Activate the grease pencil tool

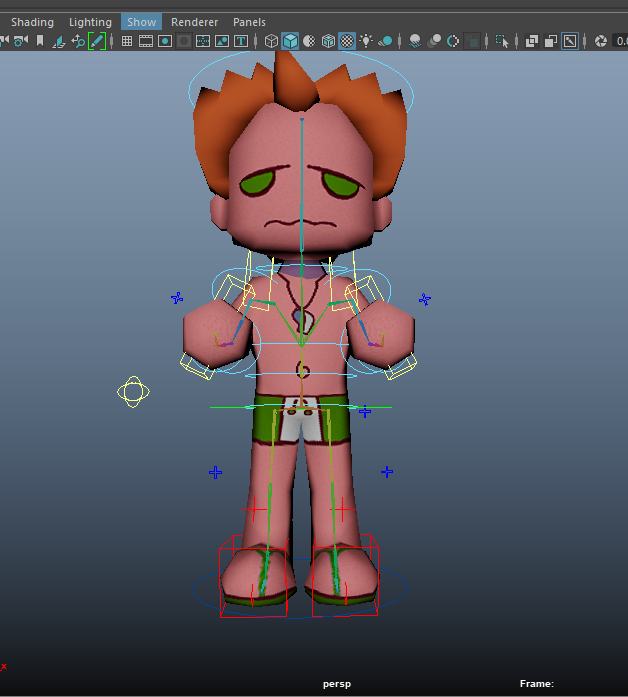pyautogui.click(x=96, y=41)
